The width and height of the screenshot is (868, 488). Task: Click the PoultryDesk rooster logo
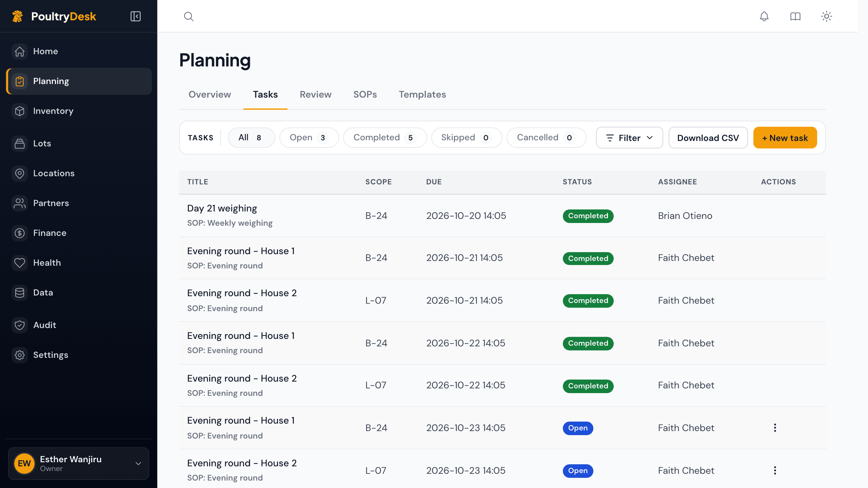(18, 16)
